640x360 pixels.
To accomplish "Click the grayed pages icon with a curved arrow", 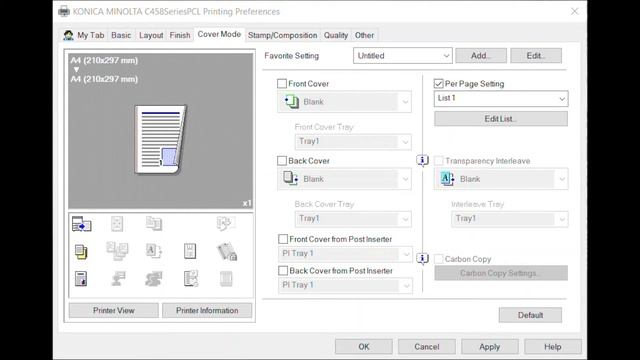I will (x=226, y=223).
